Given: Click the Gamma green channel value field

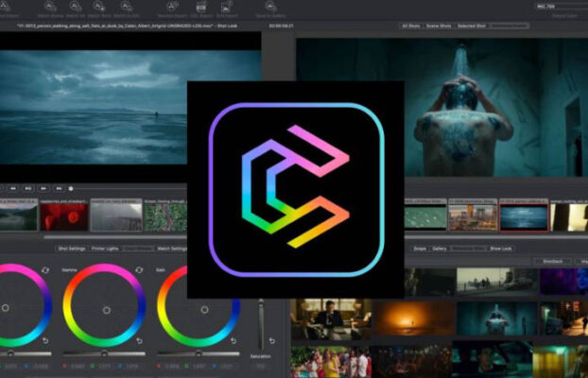Looking at the screenshot, I should pyautogui.click(x=104, y=367).
